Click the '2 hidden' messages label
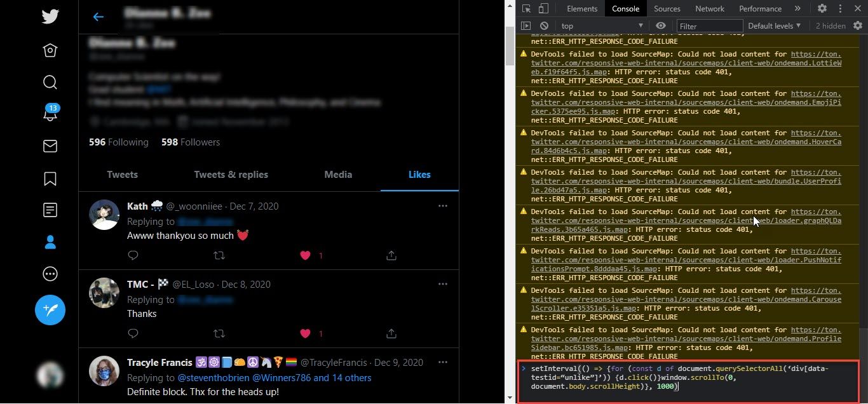Screen dimensions: 868x404 click(x=831, y=26)
